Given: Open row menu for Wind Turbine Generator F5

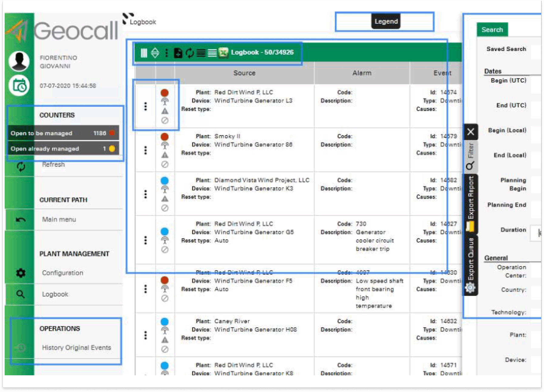Looking at the screenshot, I should [x=145, y=289].
